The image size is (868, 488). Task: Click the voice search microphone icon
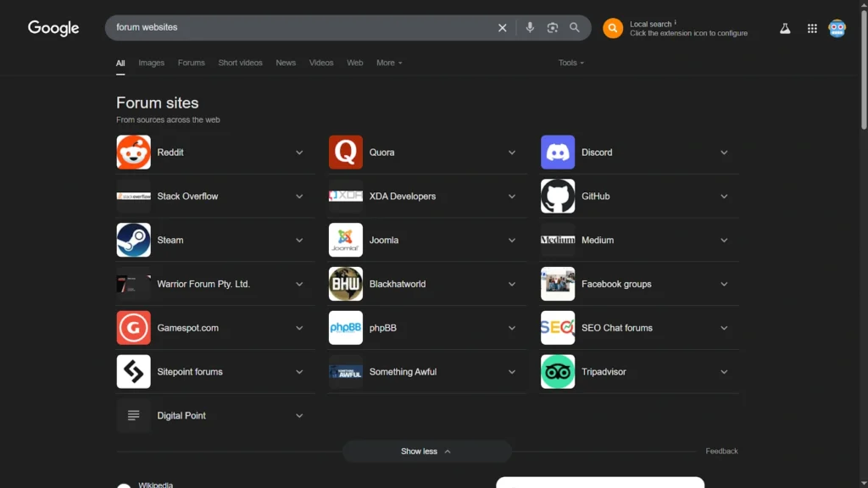530,27
